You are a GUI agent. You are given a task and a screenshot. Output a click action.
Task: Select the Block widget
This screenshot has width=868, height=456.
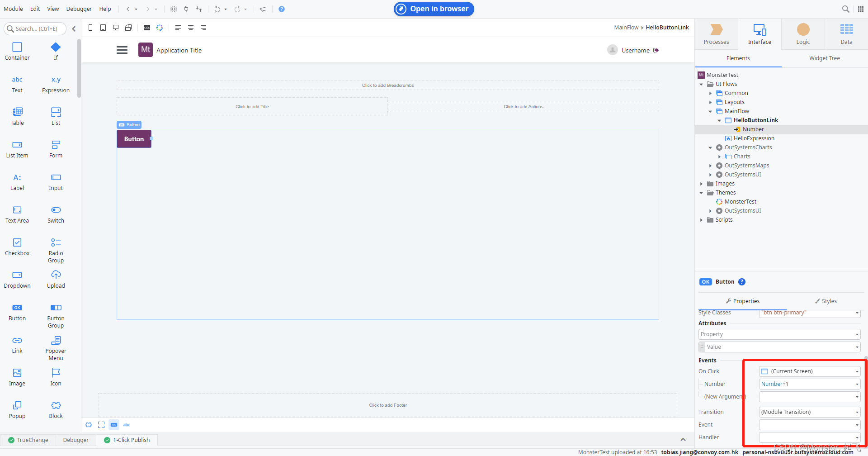pyautogui.click(x=56, y=410)
